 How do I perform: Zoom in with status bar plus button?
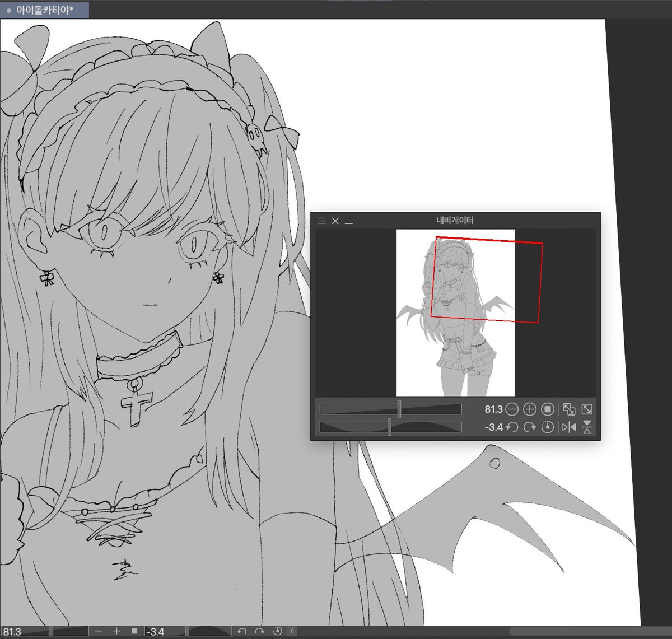coord(116,631)
